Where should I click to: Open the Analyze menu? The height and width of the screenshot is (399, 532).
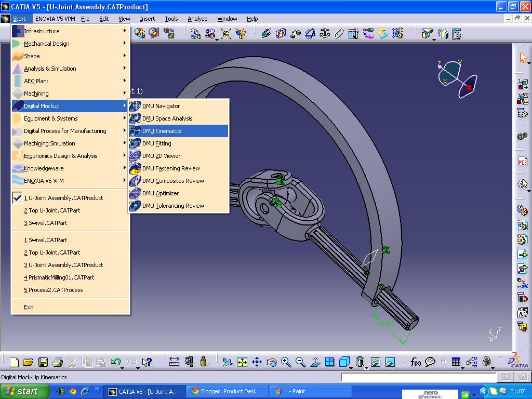[197, 18]
